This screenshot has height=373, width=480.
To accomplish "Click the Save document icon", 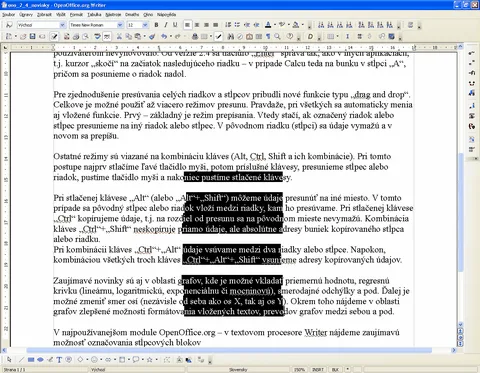I will 32,36.
